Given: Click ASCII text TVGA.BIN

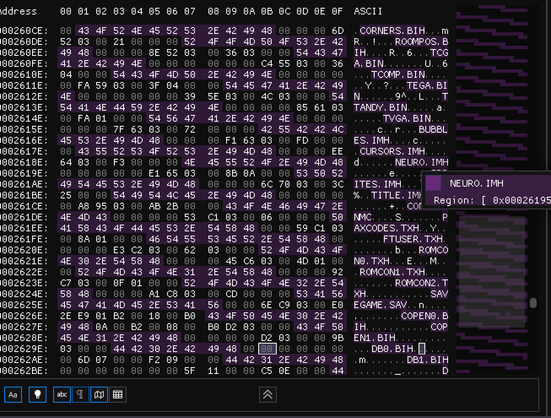Looking at the screenshot, I should coord(407,118).
